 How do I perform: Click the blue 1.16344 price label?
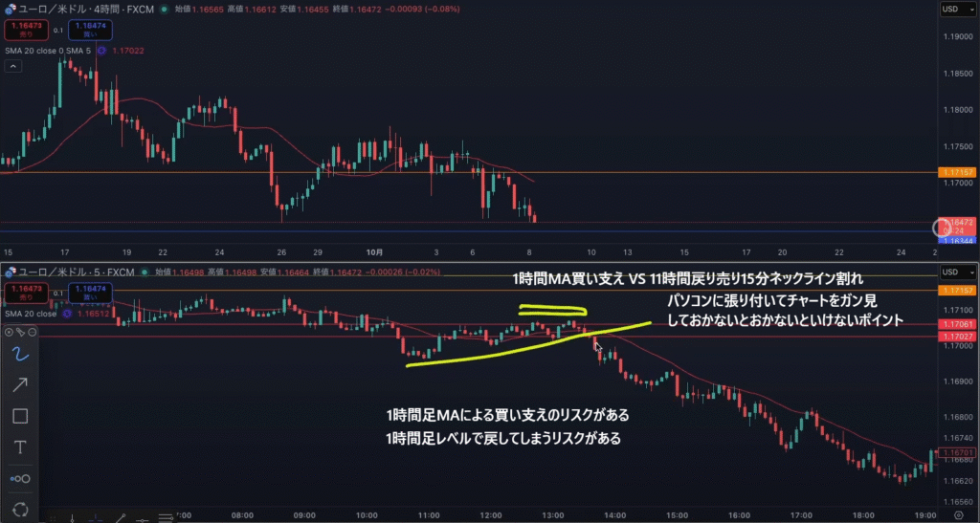[957, 240]
